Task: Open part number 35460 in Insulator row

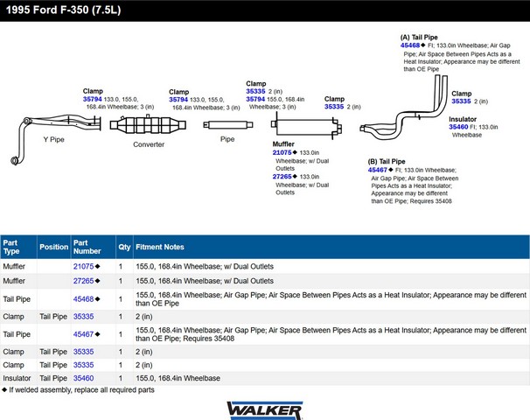Action: (83, 378)
